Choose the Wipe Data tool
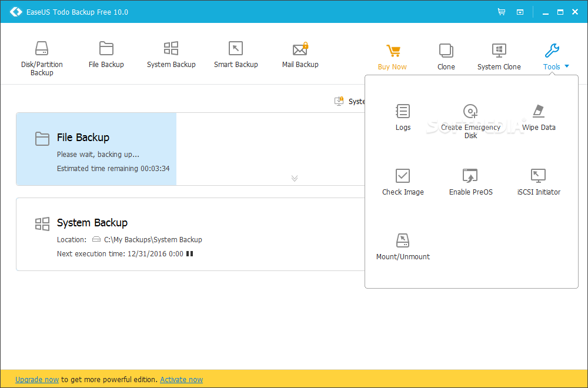Screen dimensions: 588x388 tap(539, 118)
